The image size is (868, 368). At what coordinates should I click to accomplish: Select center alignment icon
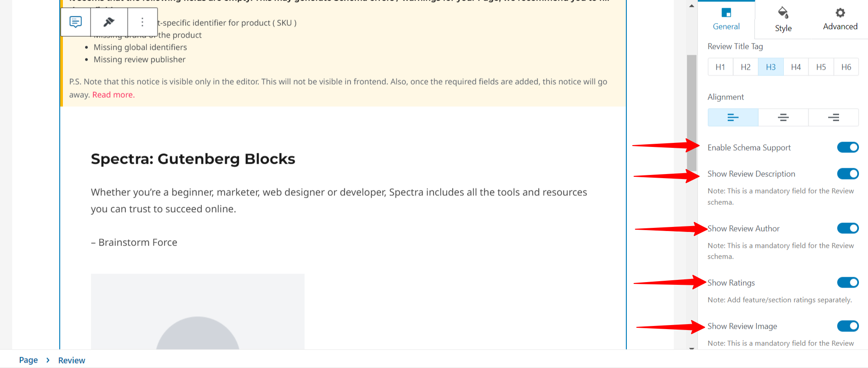(783, 118)
